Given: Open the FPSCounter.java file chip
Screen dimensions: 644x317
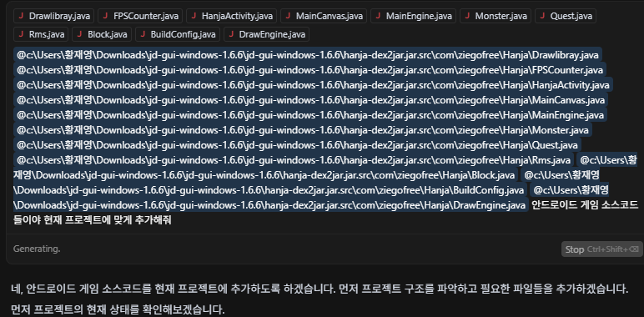Looking at the screenshot, I should coord(140,16).
